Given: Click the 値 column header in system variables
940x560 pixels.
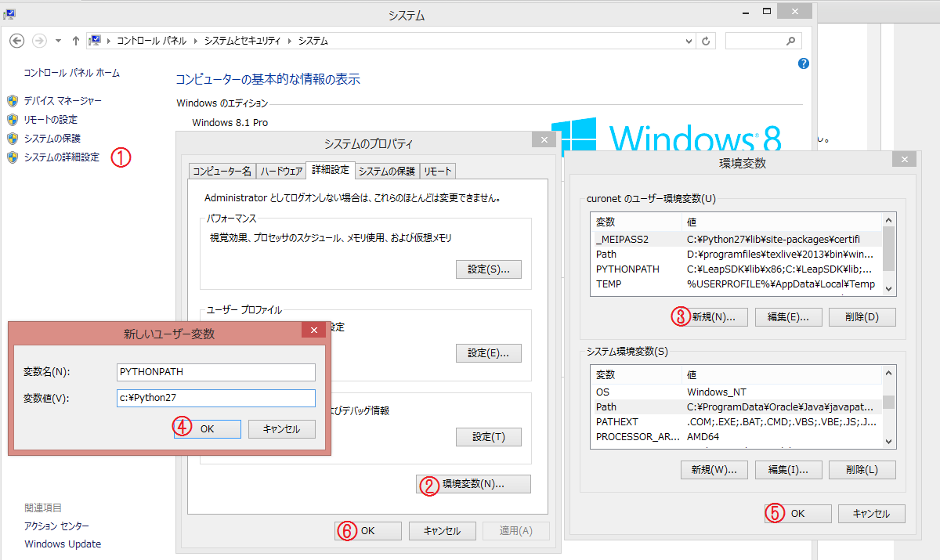Looking at the screenshot, I should [x=783, y=374].
